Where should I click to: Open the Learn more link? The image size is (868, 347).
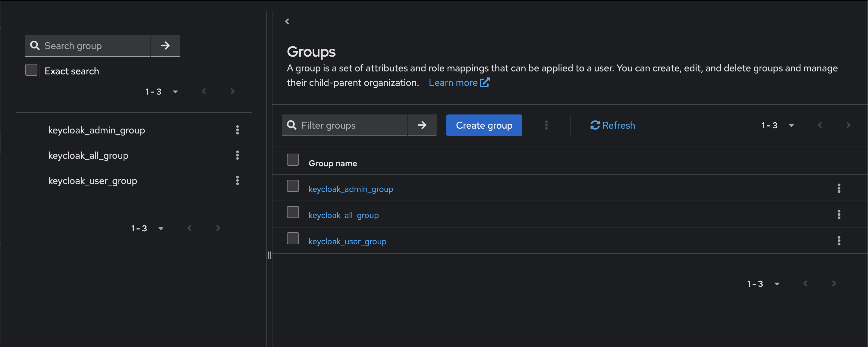(453, 83)
